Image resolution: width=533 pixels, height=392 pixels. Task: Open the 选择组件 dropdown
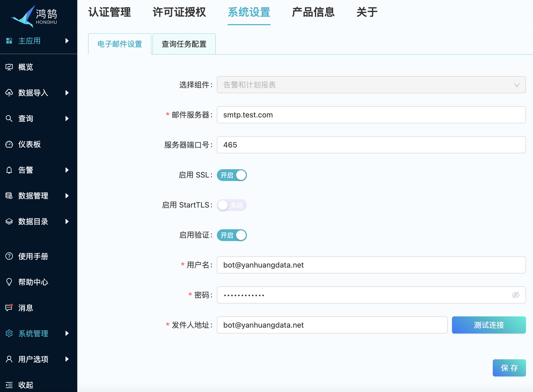[x=371, y=85]
